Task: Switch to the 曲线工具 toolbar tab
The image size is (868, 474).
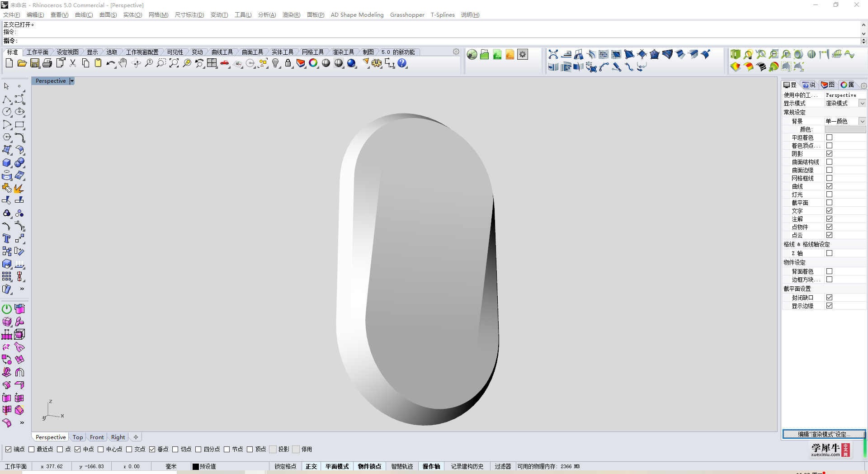Action: 222,52
